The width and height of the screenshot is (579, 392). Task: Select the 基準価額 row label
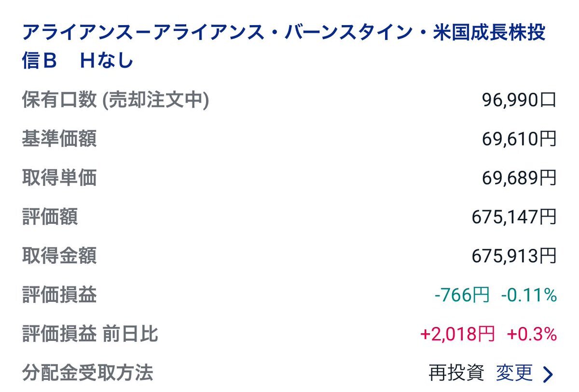59,139
